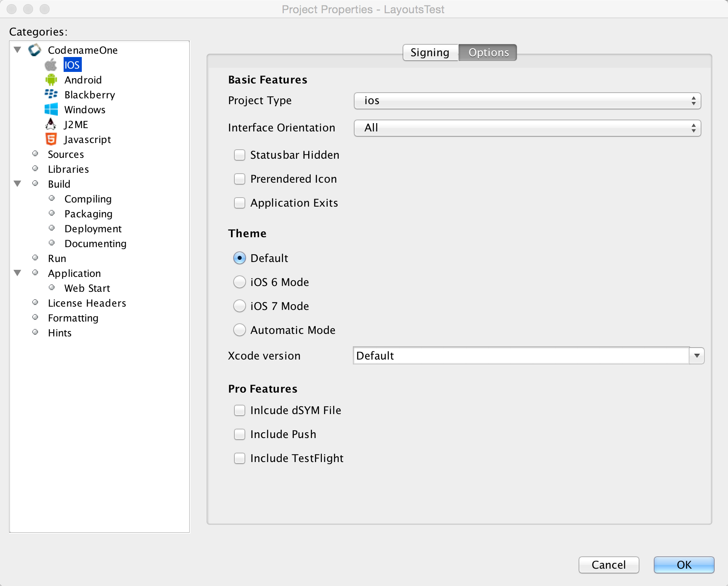This screenshot has height=586, width=728.
Task: Select the iOS 6 Mode radio button
Action: [x=240, y=282]
